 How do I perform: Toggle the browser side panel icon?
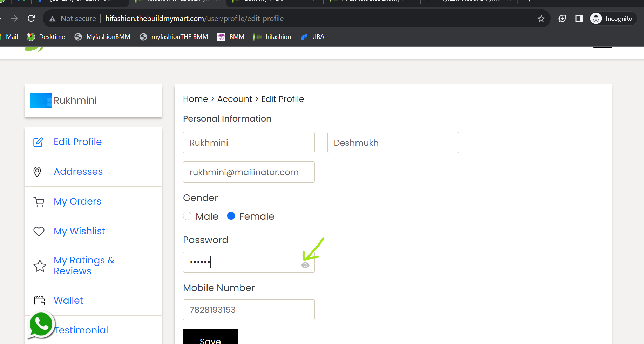(579, 19)
